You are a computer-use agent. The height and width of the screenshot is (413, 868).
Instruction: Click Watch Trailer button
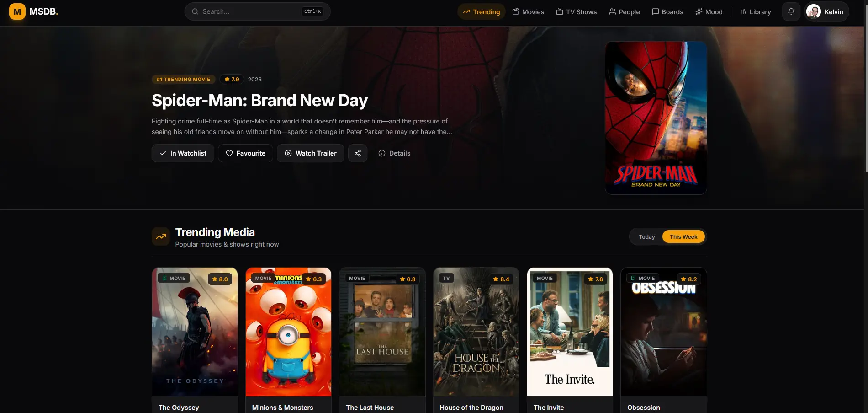(311, 153)
